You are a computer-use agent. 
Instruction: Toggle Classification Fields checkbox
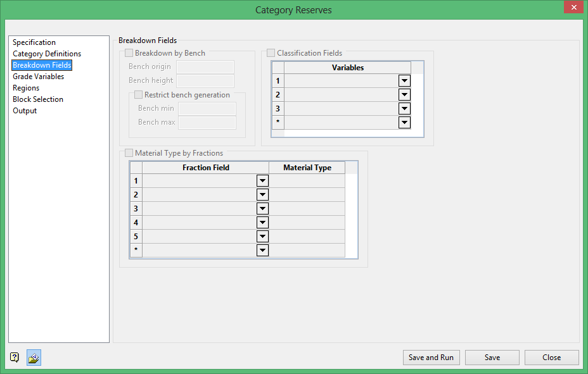(x=271, y=53)
